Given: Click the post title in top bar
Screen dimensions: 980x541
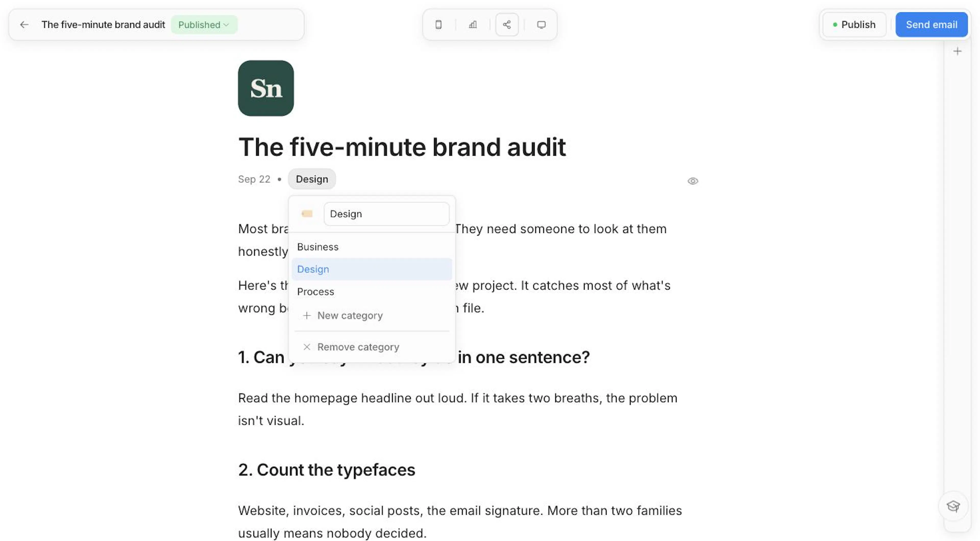Looking at the screenshot, I should [x=103, y=25].
